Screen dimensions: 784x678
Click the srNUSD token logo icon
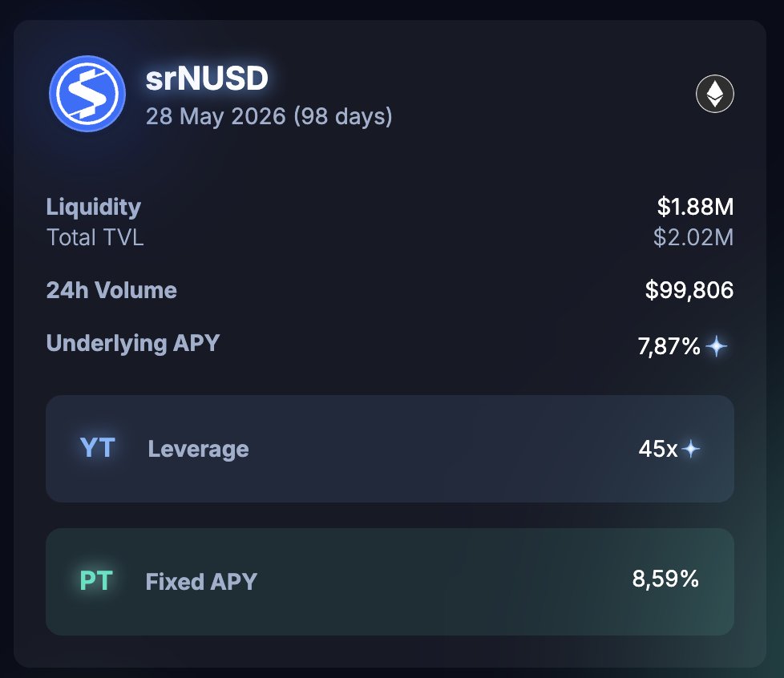87,94
